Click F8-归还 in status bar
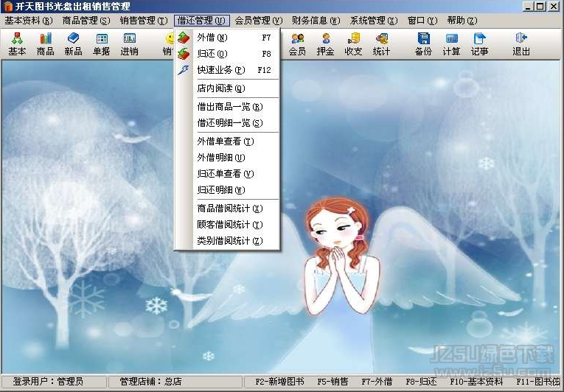Viewport: 564px width, 392px height. pos(421,381)
